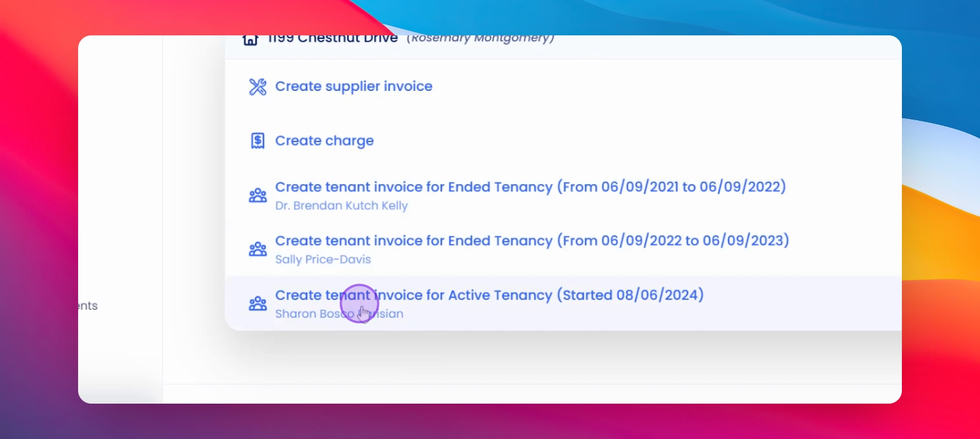Click the receipt icon beside Create charge
This screenshot has width=980, height=439.
(x=258, y=141)
